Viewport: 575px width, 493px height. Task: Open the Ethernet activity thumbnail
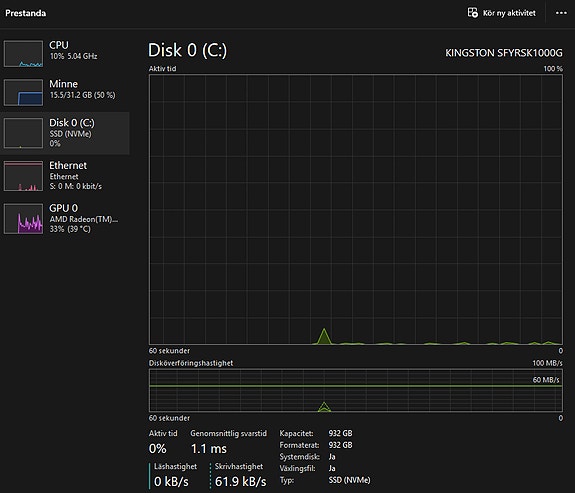pyautogui.click(x=23, y=176)
